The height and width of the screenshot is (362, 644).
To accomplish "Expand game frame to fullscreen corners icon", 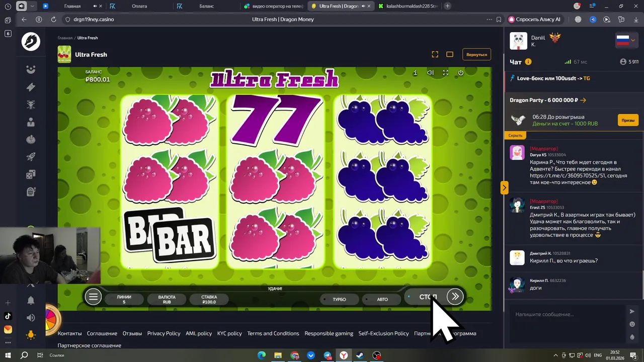I will [x=435, y=54].
